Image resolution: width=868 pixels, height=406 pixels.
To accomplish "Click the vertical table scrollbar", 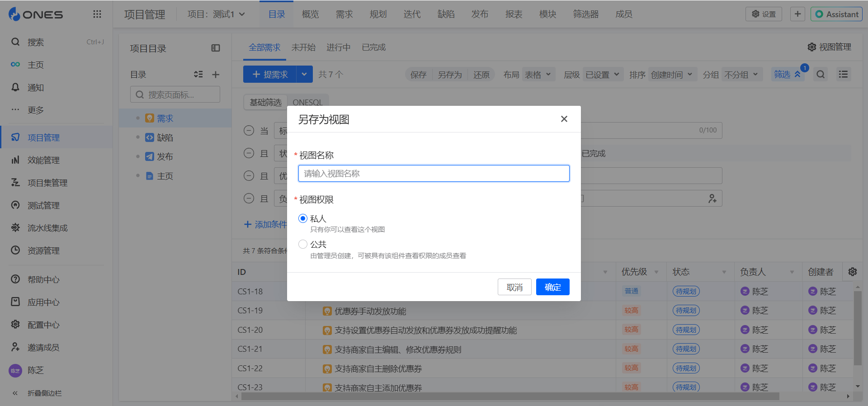I will pos(858,328).
